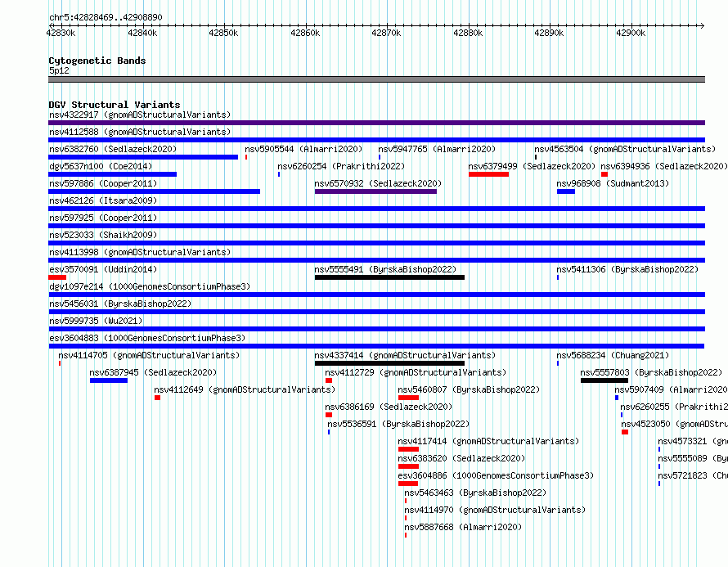Click nsv6383620 (Sedlazeck2020) label
The height and width of the screenshot is (567, 728).
[461, 458]
